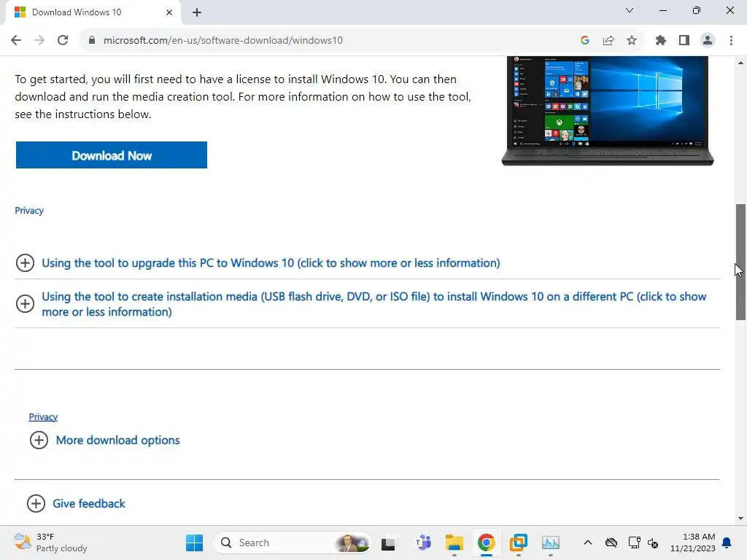Click the taskbar Search box

(x=293, y=542)
